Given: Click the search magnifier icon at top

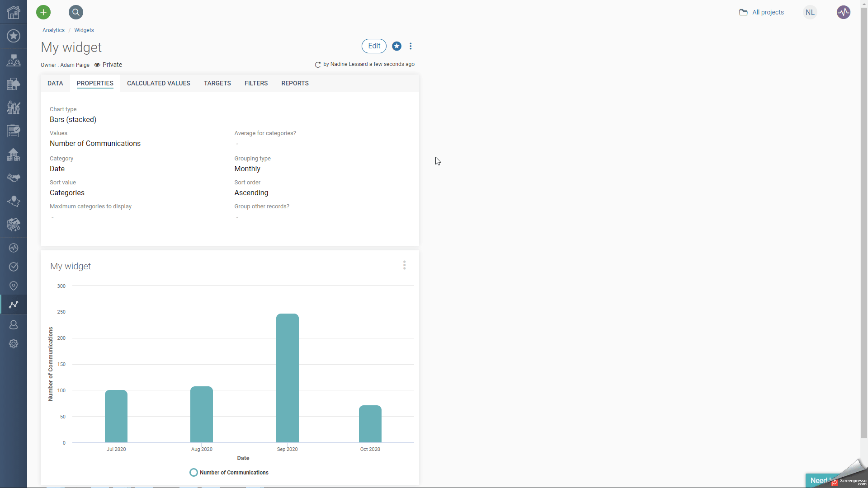Looking at the screenshot, I should point(75,12).
